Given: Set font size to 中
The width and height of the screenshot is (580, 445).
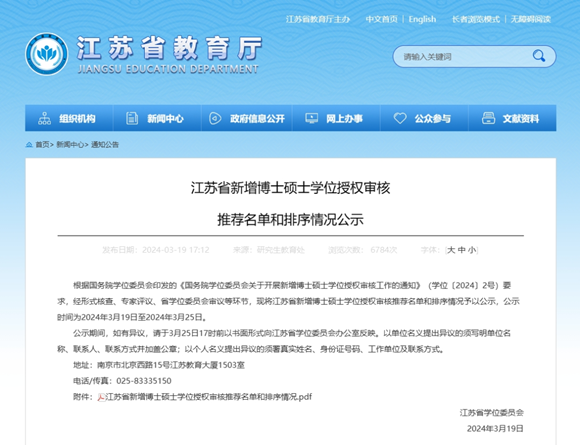Looking at the screenshot, I should coord(462,250).
